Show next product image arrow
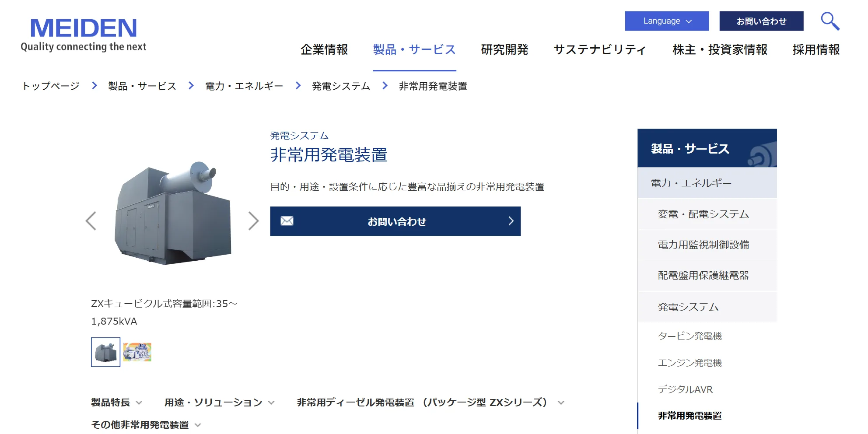The height and width of the screenshot is (434, 868). pos(254,221)
